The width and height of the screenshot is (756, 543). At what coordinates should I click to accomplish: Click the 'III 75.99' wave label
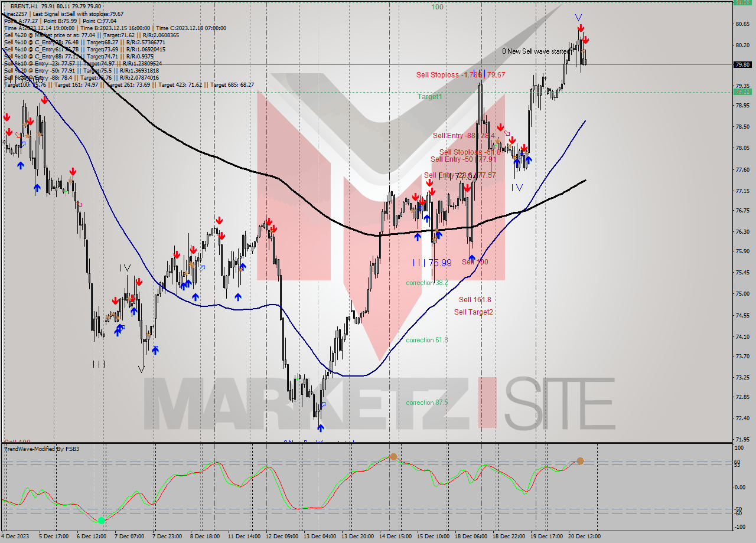coord(432,263)
